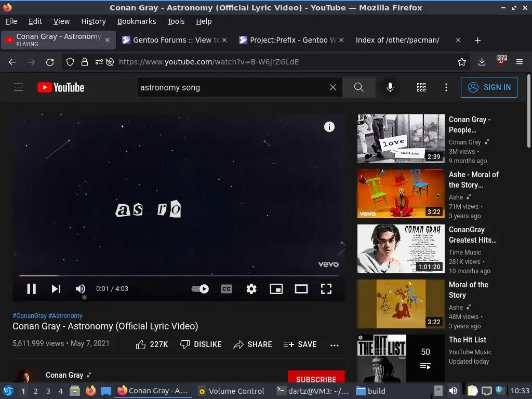Pause the video playback
This screenshot has height=399, width=532.
32,289
